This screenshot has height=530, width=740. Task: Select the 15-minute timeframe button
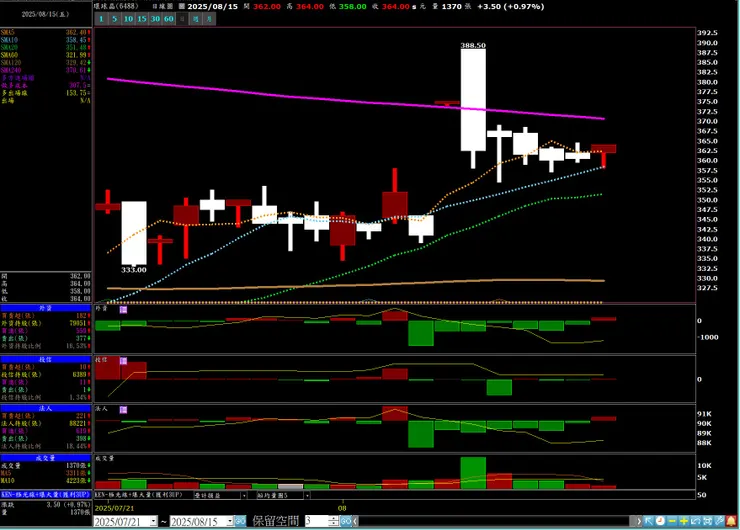tap(142, 19)
